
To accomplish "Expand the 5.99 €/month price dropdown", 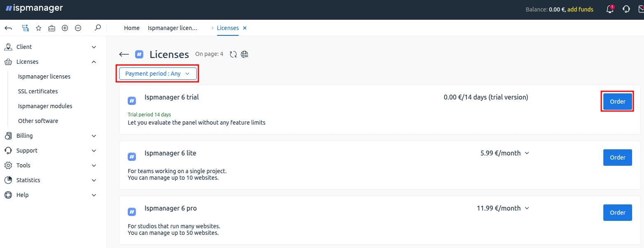I will [x=527, y=153].
